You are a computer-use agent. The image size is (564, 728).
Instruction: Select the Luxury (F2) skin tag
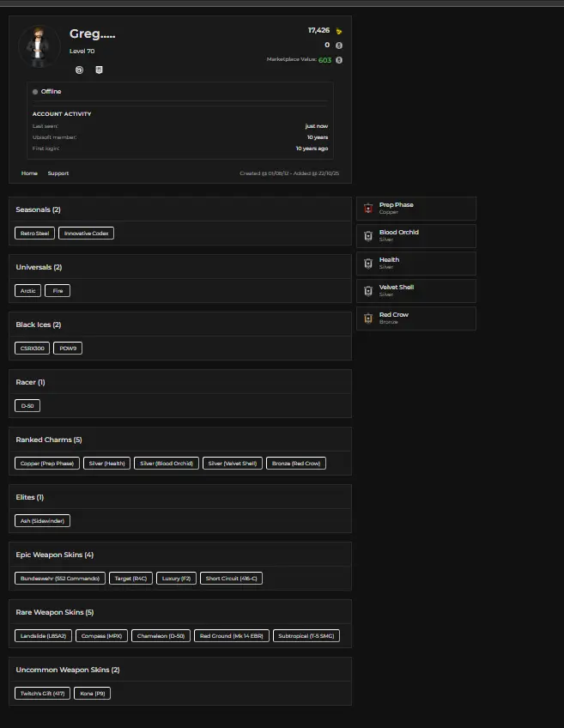click(176, 579)
